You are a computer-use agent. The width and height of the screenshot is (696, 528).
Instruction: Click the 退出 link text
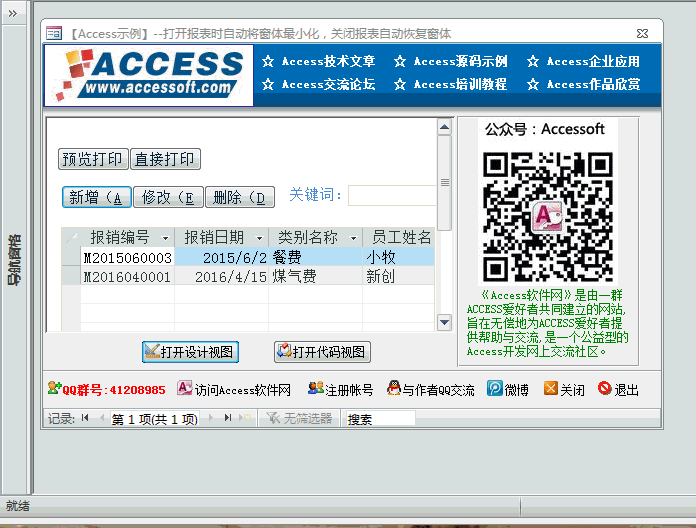click(626, 390)
